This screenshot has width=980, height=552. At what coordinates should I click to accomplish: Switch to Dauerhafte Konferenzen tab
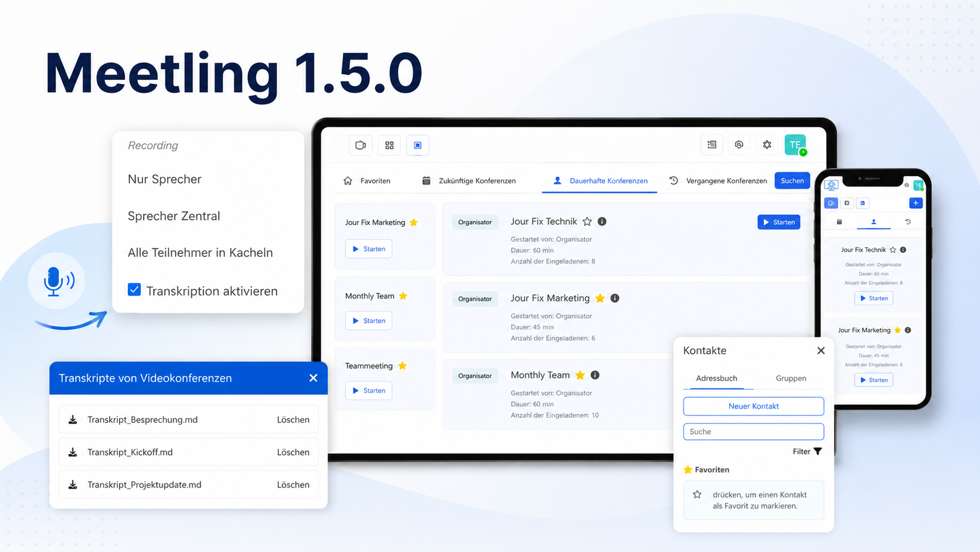600,181
